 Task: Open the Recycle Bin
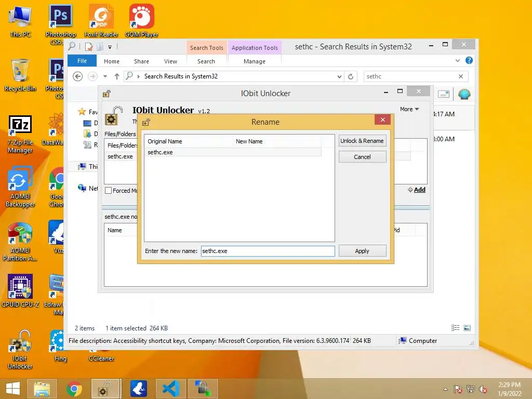tap(20, 75)
